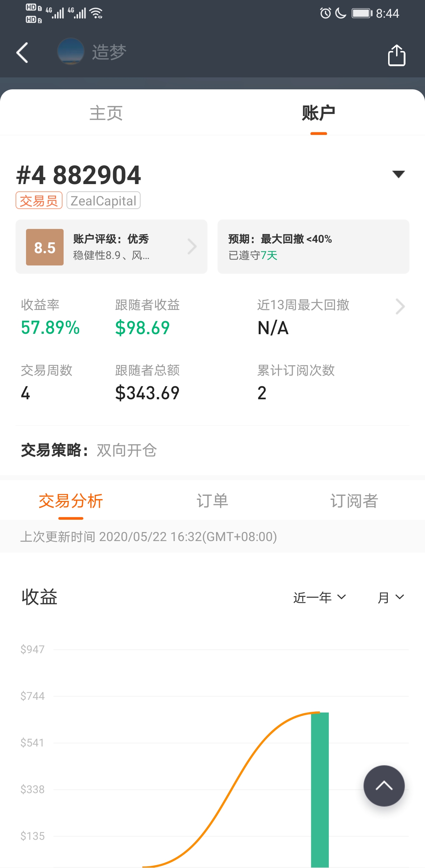
Task: Expand the account selector triangle
Action: click(398, 174)
